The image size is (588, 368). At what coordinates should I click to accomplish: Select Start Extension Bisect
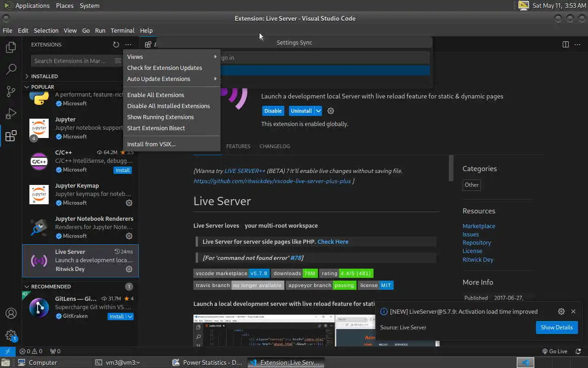click(x=172, y=128)
